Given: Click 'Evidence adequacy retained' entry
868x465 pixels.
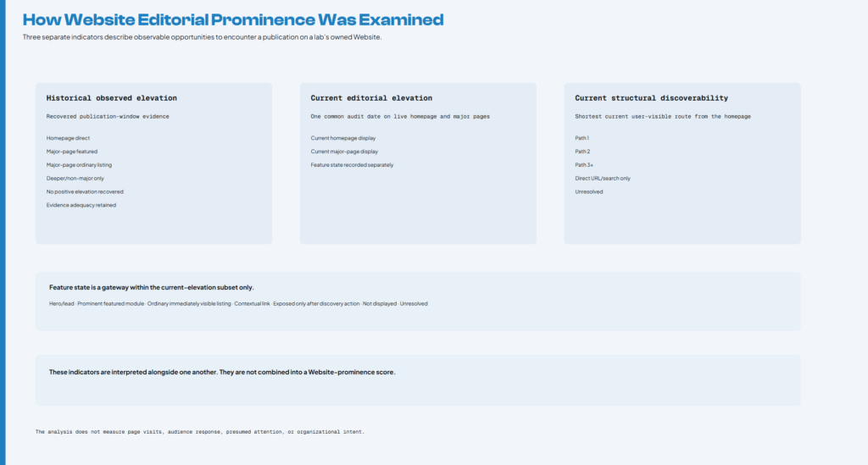Looking at the screenshot, I should [81, 205].
